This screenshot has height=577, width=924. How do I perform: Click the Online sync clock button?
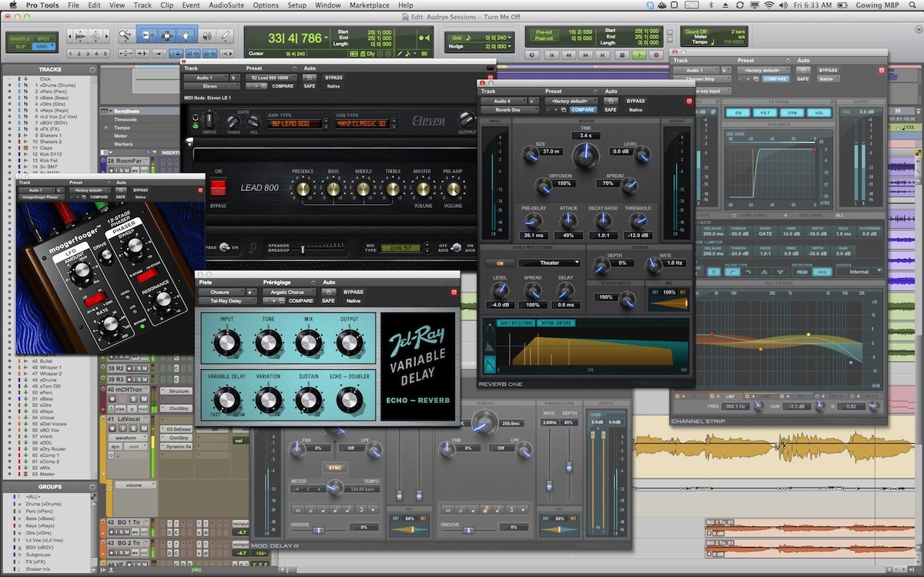click(x=533, y=55)
